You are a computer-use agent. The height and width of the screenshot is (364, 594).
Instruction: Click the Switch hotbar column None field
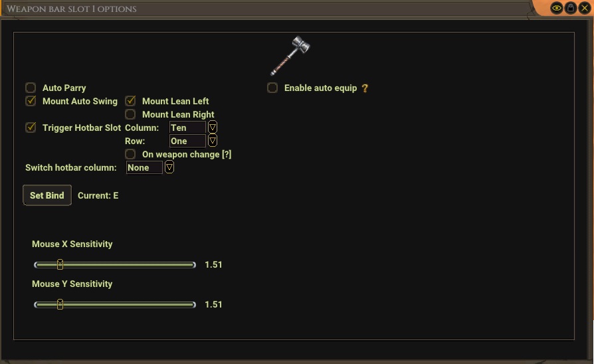[144, 167]
